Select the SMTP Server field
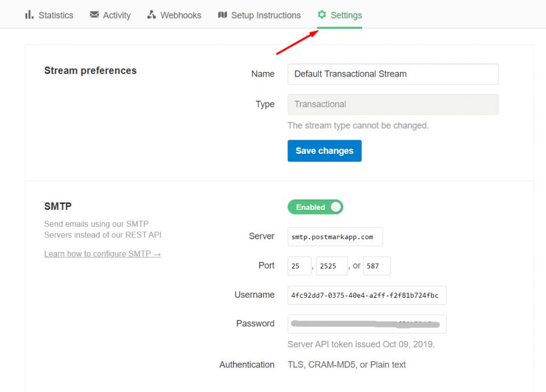Image resolution: width=546 pixels, height=392 pixels. (335, 237)
